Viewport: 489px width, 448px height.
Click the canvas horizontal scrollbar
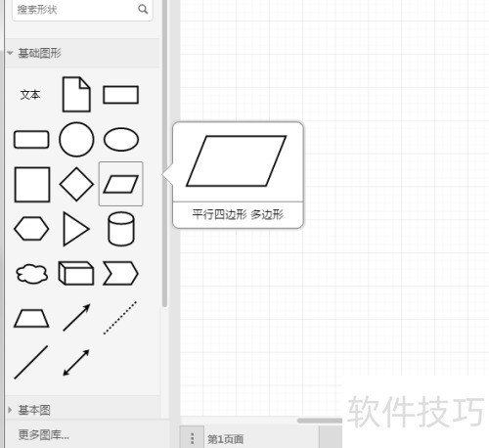click(x=320, y=421)
